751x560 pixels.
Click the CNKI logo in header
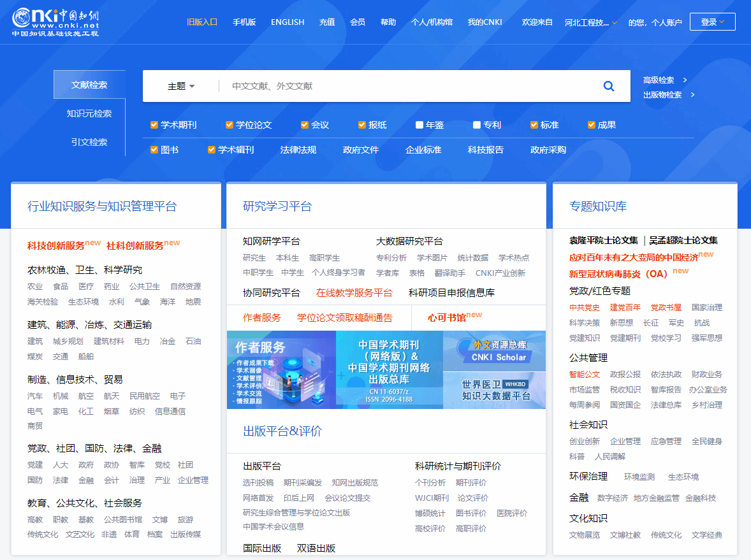pyautogui.click(x=55, y=22)
